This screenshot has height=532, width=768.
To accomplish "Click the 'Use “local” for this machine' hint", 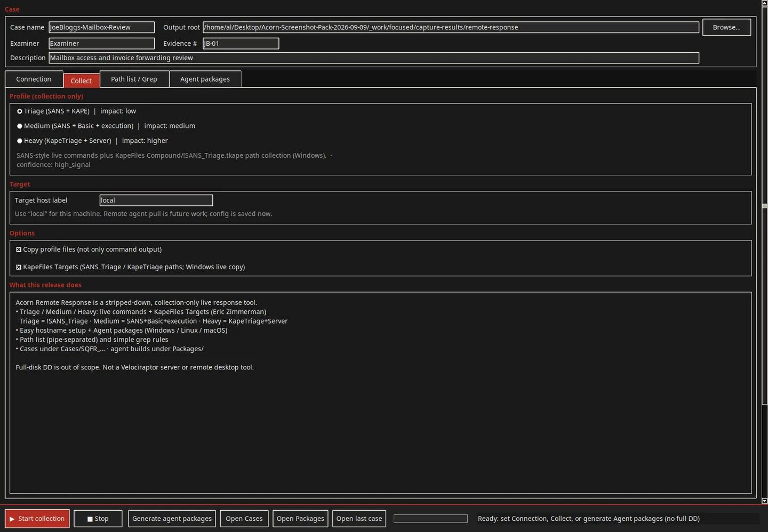I will click(x=143, y=214).
